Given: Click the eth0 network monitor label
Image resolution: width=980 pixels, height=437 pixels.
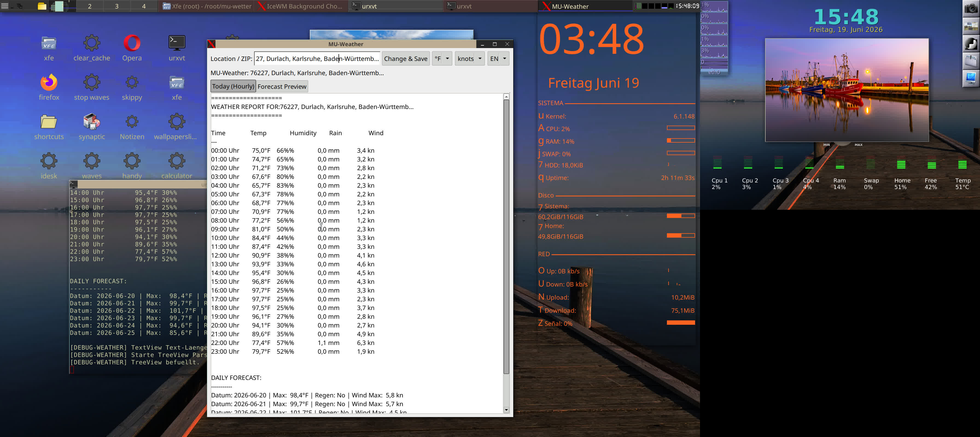Looking at the screenshot, I should point(714,72).
